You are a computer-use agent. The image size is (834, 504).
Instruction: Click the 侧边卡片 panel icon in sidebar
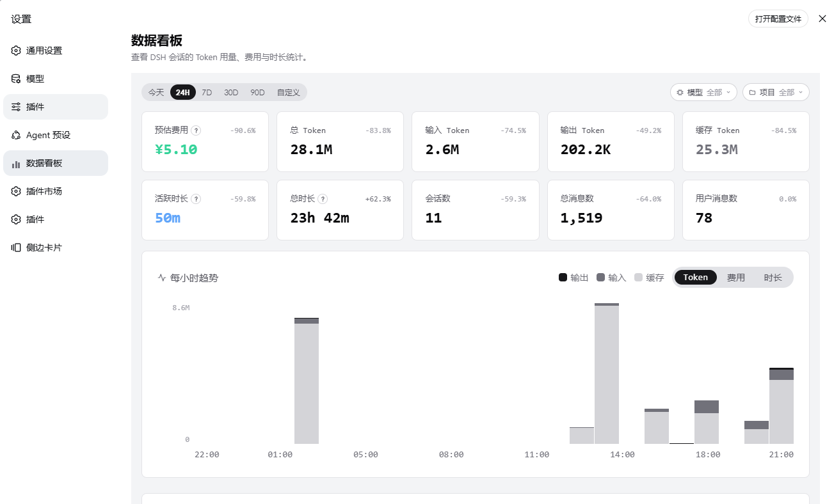16,248
